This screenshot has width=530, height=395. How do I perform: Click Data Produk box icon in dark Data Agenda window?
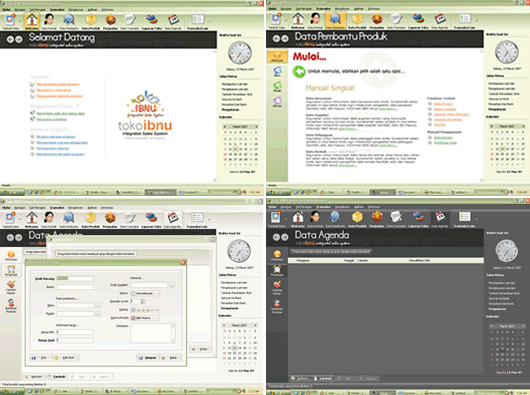click(x=357, y=217)
